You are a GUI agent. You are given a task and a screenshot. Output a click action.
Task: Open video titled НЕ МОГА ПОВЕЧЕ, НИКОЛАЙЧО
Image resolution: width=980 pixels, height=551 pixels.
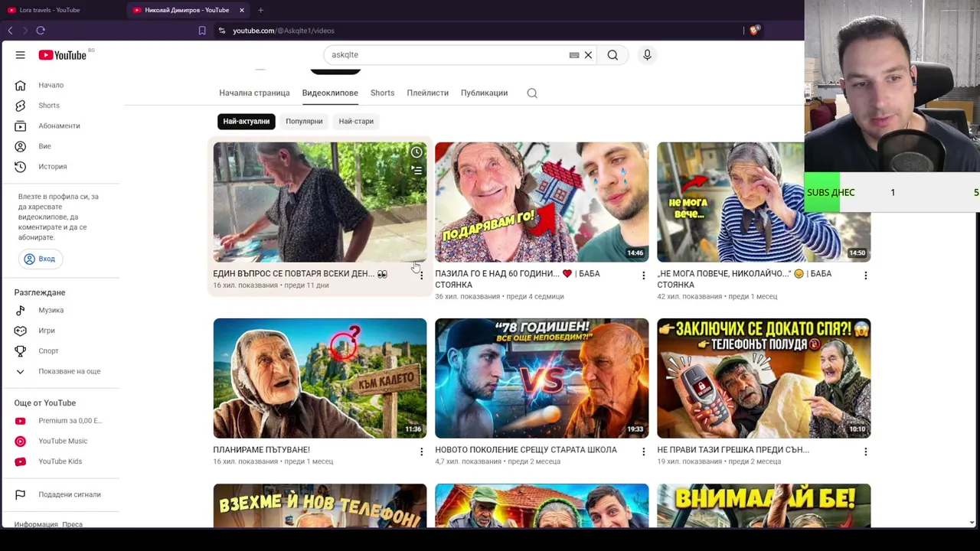pyautogui.click(x=744, y=279)
